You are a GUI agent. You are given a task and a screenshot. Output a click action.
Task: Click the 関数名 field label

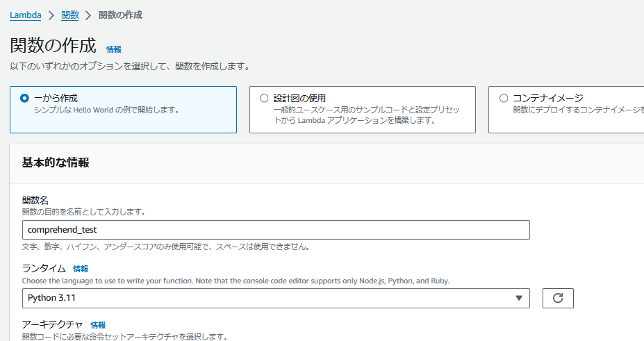pos(35,200)
